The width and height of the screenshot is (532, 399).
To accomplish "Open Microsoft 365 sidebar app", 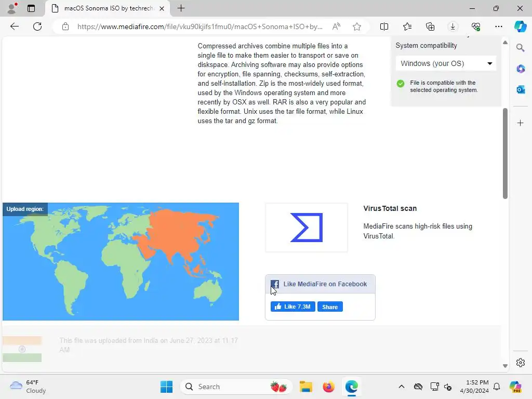I will 521,69.
